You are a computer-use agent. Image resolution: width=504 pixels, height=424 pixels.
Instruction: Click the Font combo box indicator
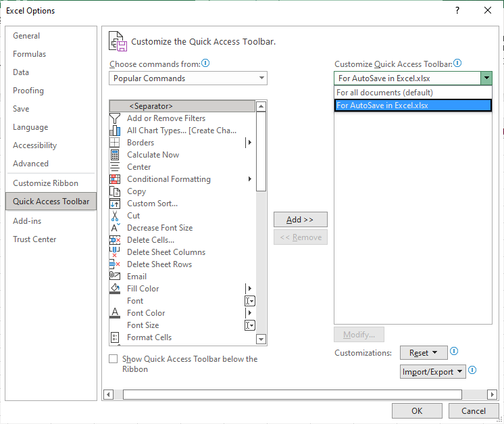pyautogui.click(x=250, y=301)
